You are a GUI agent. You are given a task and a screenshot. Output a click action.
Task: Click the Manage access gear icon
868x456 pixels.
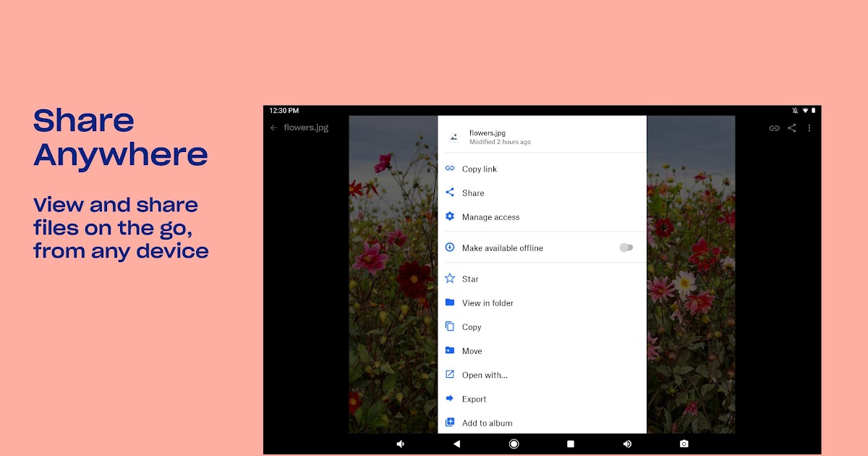click(x=450, y=216)
